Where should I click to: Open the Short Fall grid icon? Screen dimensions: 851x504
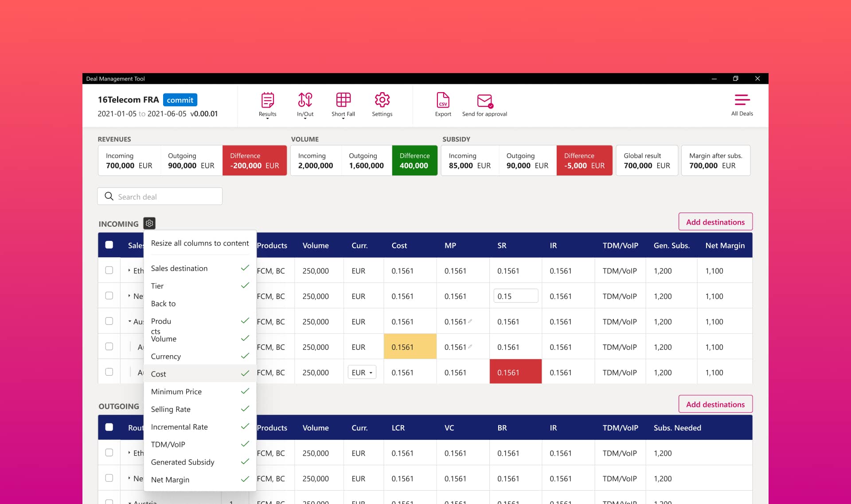tap(343, 101)
